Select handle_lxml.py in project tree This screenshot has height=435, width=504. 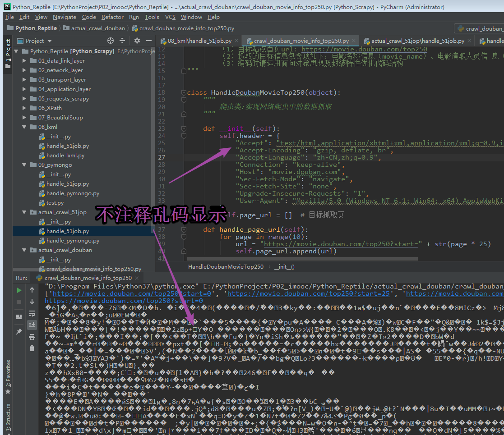(x=65, y=156)
